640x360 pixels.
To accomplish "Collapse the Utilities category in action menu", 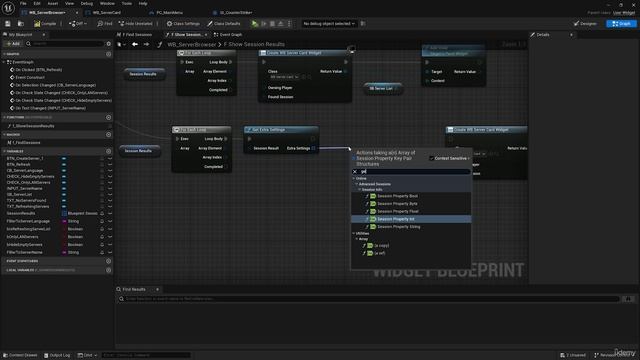I will 354,233.
